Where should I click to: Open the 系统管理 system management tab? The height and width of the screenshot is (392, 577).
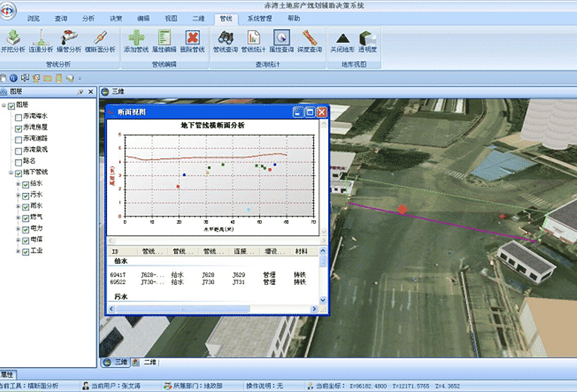[260, 17]
